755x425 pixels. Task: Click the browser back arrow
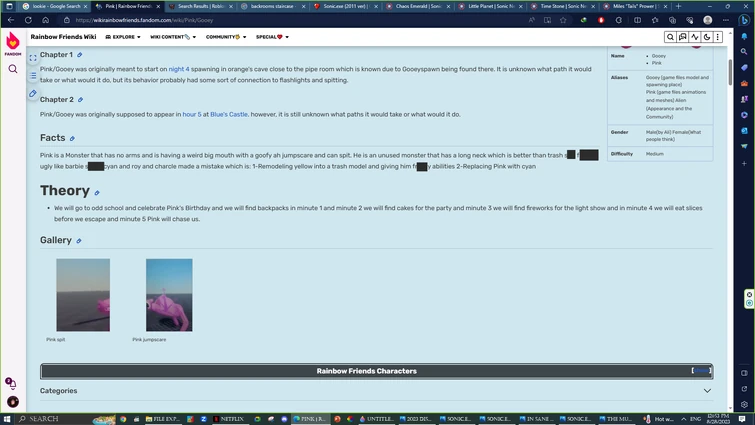(11, 20)
